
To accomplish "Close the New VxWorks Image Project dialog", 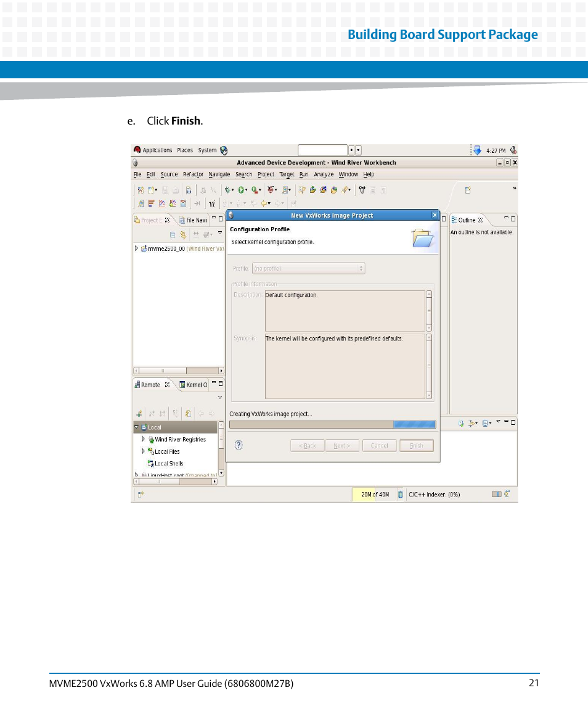I will coord(435,215).
